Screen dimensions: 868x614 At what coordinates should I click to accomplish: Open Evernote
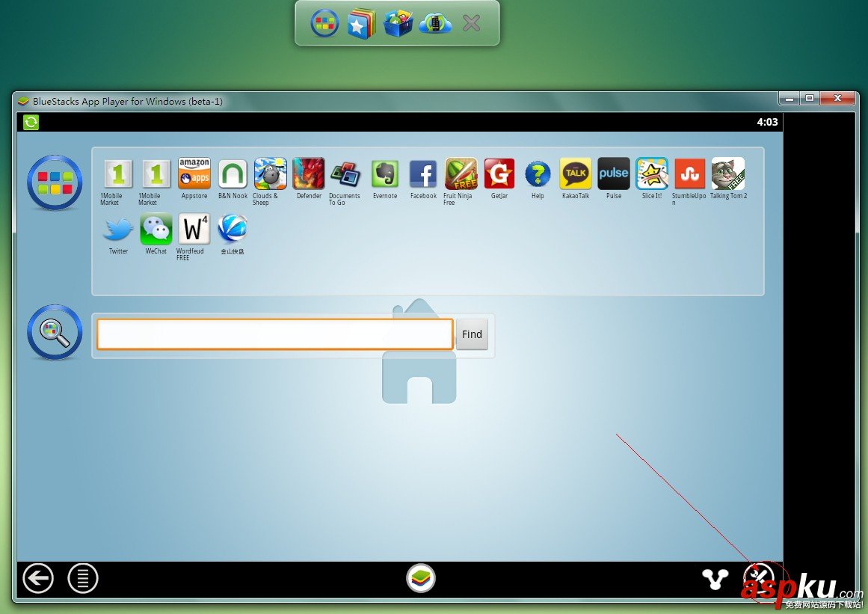385,174
